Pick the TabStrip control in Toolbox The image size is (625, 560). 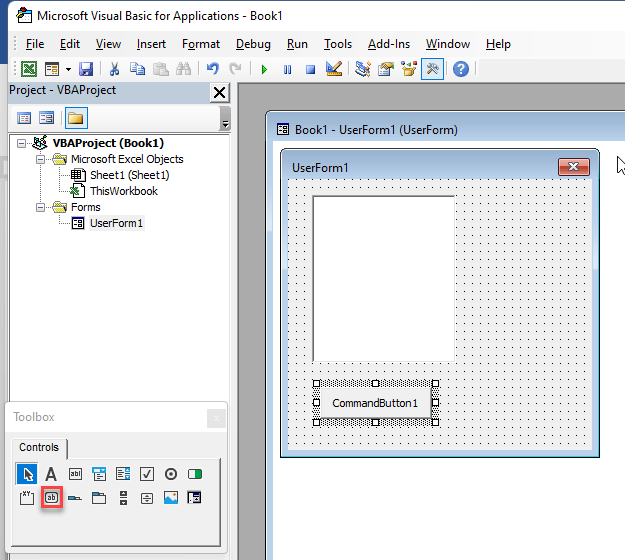coord(75,497)
